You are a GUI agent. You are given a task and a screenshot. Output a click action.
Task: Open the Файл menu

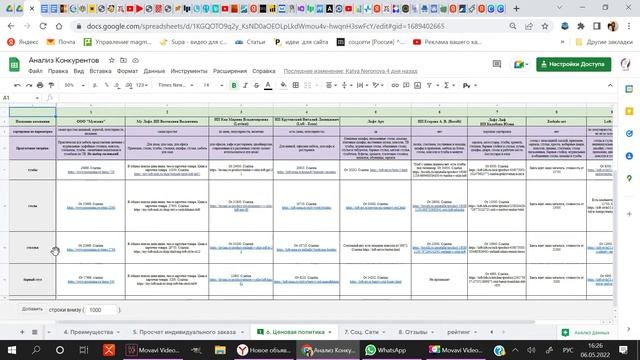(x=35, y=71)
